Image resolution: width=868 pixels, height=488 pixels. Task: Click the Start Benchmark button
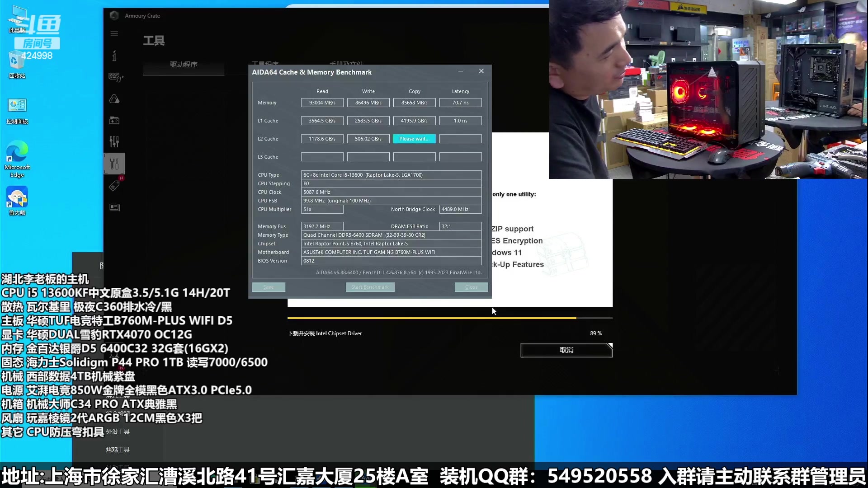click(370, 287)
